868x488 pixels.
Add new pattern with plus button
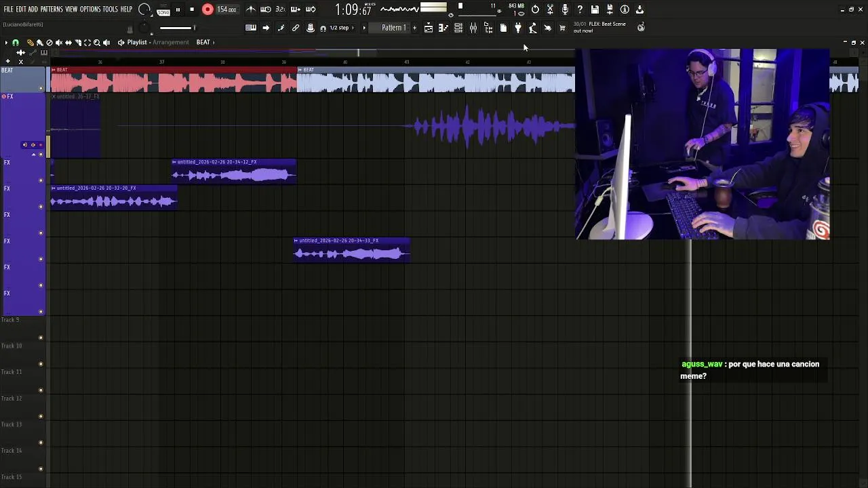[414, 28]
